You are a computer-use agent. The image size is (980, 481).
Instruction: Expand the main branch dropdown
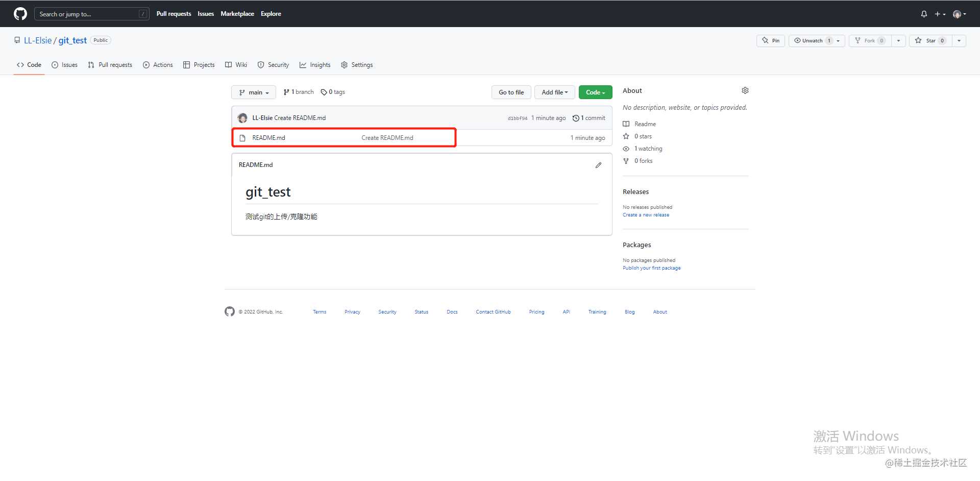click(x=254, y=92)
